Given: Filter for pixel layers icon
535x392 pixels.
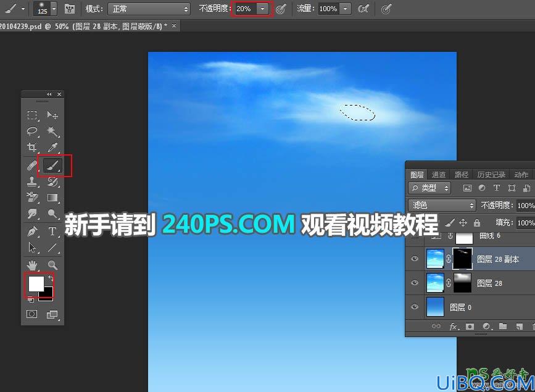Looking at the screenshot, I should point(467,188).
